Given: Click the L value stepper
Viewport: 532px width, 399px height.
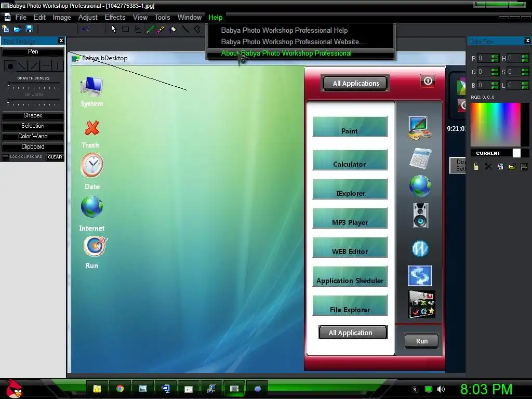Looking at the screenshot, I should pyautogui.click(x=525, y=85).
